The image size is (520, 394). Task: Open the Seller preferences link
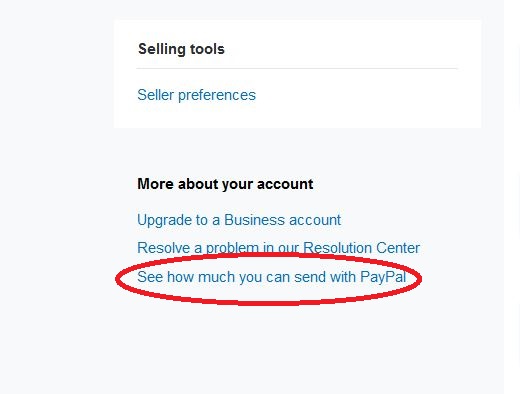pos(196,95)
